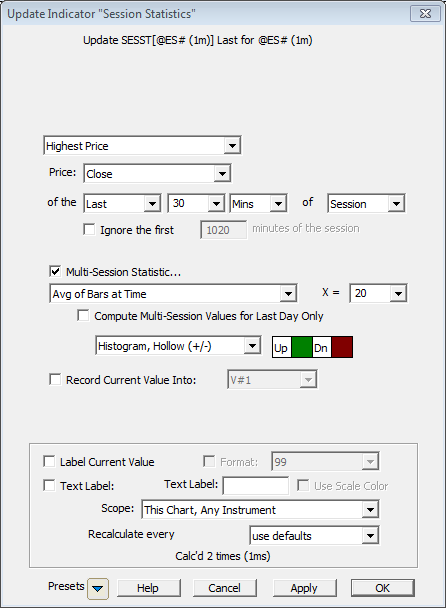The image size is (446, 608).
Task: Enable the Ignore the first checkbox
Action: point(90,230)
